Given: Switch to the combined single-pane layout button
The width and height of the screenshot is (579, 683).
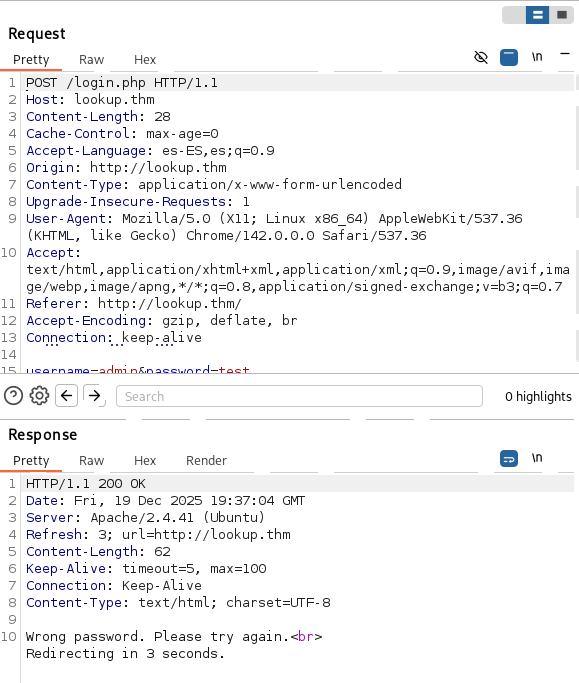Looking at the screenshot, I should tap(562, 15).
